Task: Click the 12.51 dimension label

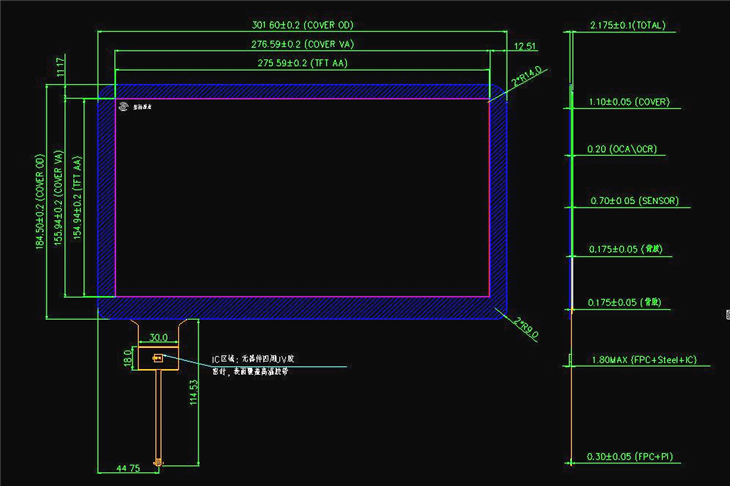Action: [525, 46]
